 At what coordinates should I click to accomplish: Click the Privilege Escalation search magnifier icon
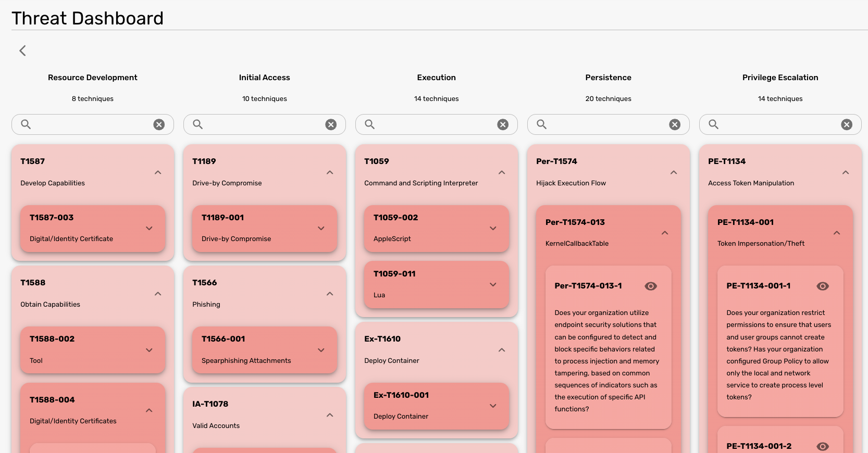(x=713, y=124)
